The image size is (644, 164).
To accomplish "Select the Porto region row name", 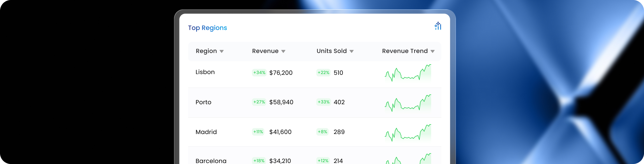I will click(x=203, y=102).
